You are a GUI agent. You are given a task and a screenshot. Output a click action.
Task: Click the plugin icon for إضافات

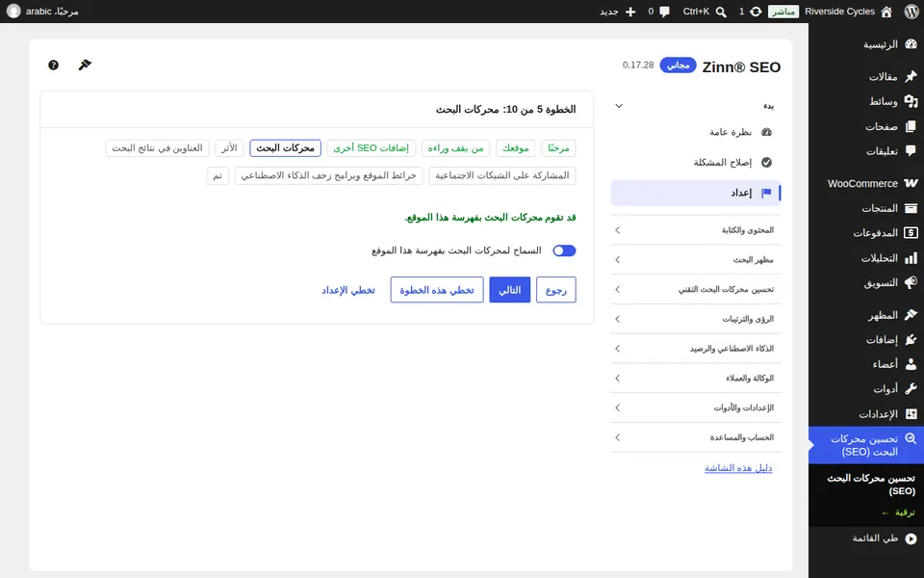tap(911, 340)
